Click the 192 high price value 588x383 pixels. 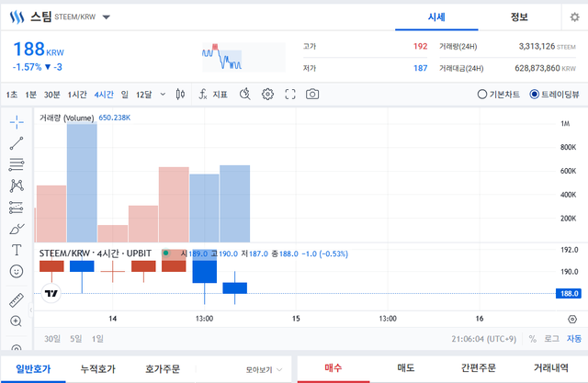421,46
